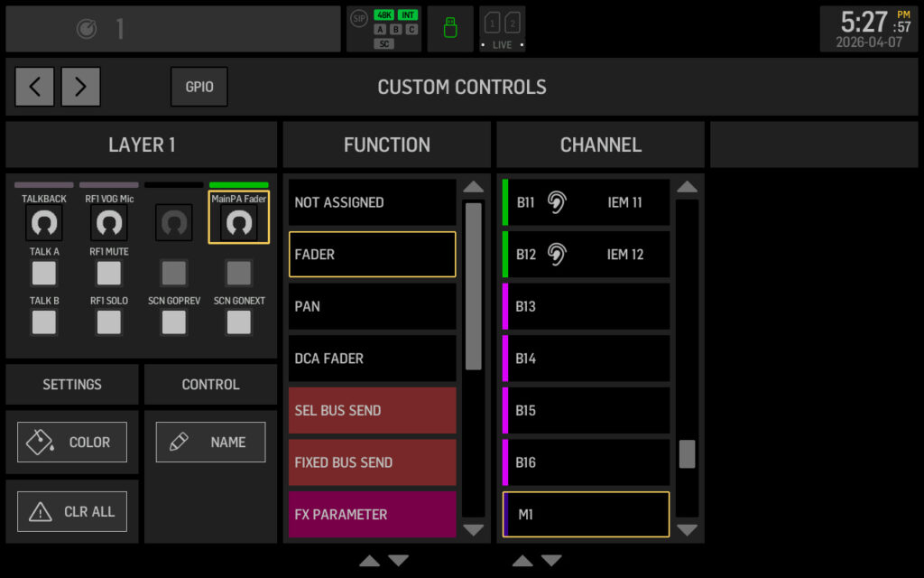The height and width of the screenshot is (578, 924).
Task: Enable RF1 MUTE
Action: [x=108, y=274]
